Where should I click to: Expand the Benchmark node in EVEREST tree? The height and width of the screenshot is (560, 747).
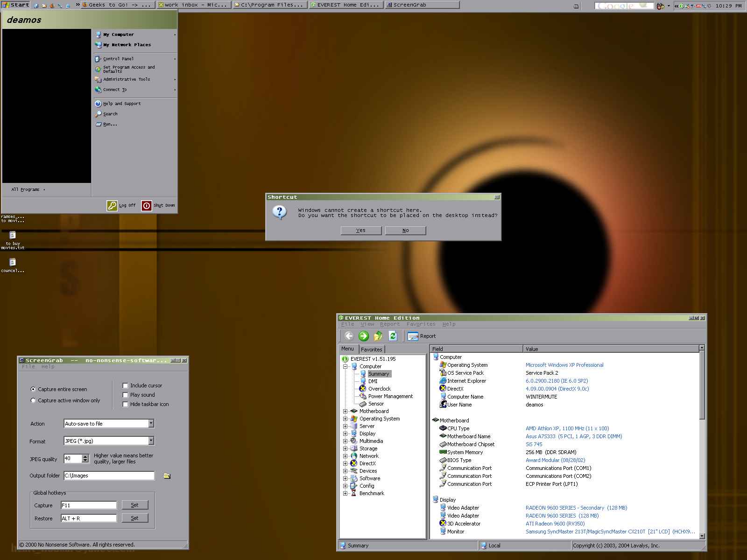pyautogui.click(x=345, y=493)
